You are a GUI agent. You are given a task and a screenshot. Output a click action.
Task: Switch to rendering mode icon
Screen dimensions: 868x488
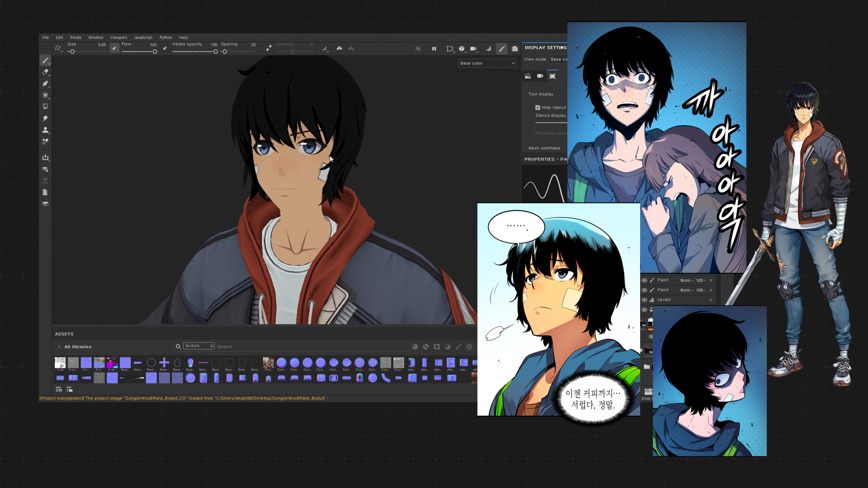(x=489, y=48)
